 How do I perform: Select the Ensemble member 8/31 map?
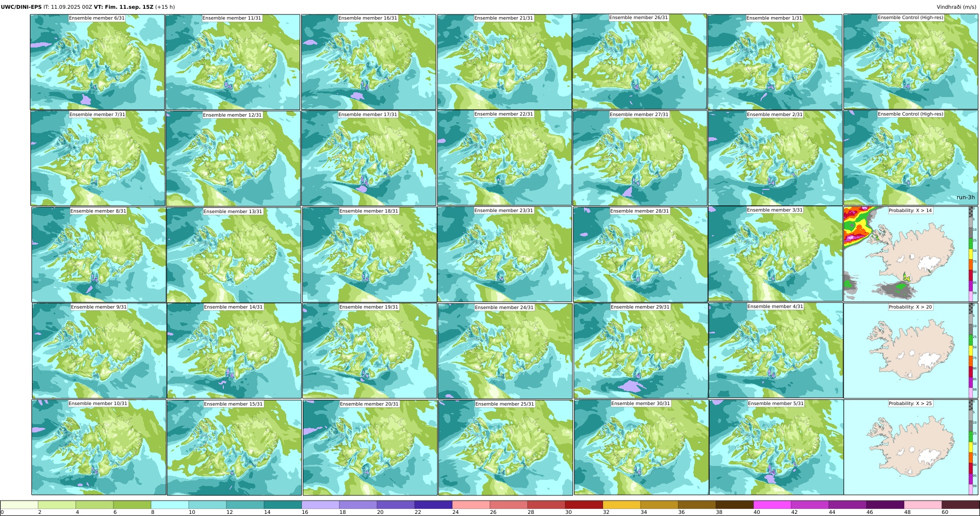pyautogui.click(x=99, y=255)
